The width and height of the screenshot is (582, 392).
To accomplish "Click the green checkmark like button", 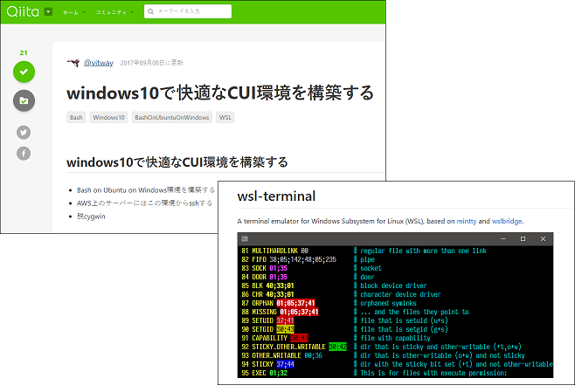I will [24, 72].
